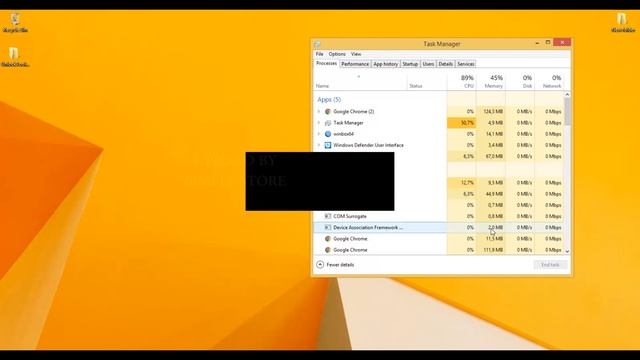Sort by the Disk column header
Viewport: 640px width, 360px height.
pyautogui.click(x=520, y=82)
